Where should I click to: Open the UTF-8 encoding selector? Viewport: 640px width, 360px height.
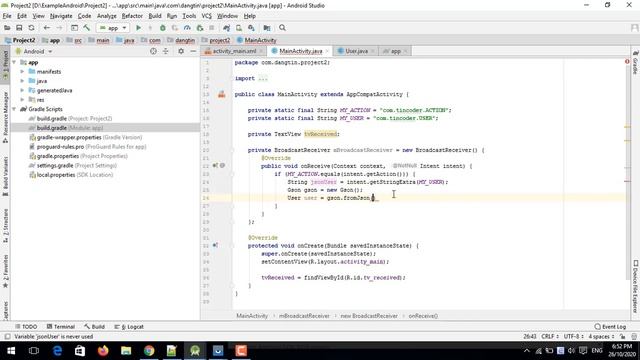pos(573,337)
